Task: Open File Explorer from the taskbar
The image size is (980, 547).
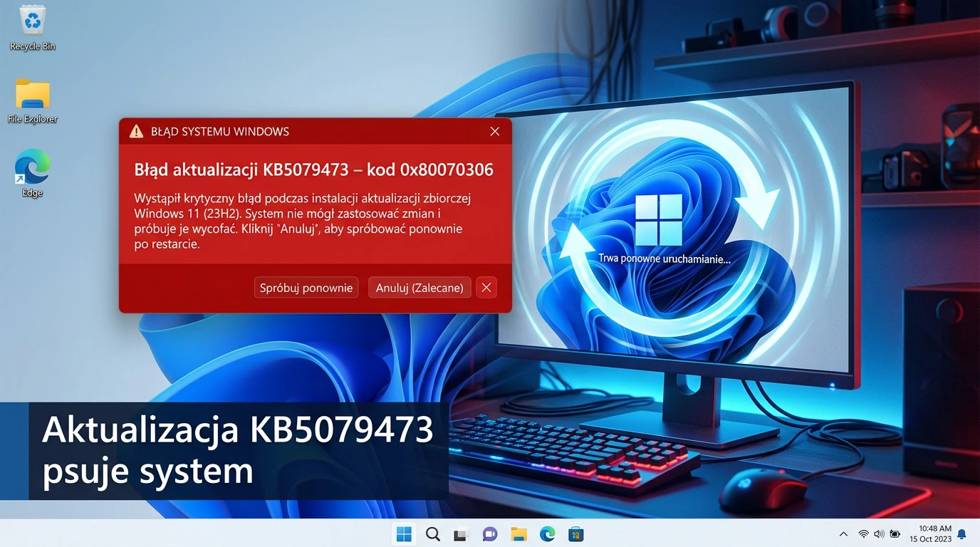Action: [x=518, y=533]
